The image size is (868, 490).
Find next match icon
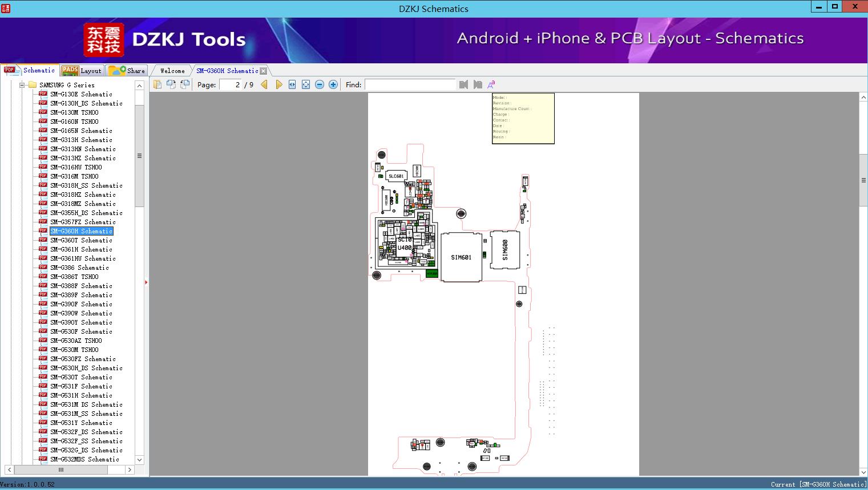tap(478, 84)
